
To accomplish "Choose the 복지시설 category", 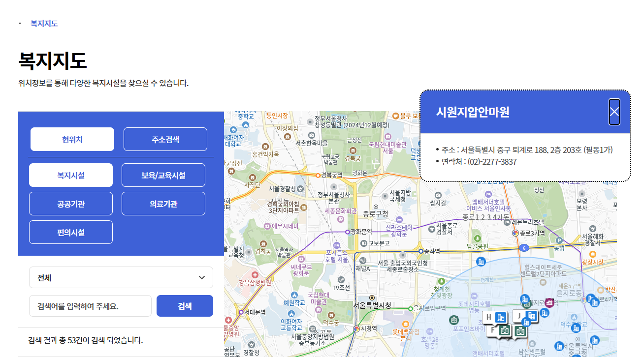I will [x=71, y=175].
